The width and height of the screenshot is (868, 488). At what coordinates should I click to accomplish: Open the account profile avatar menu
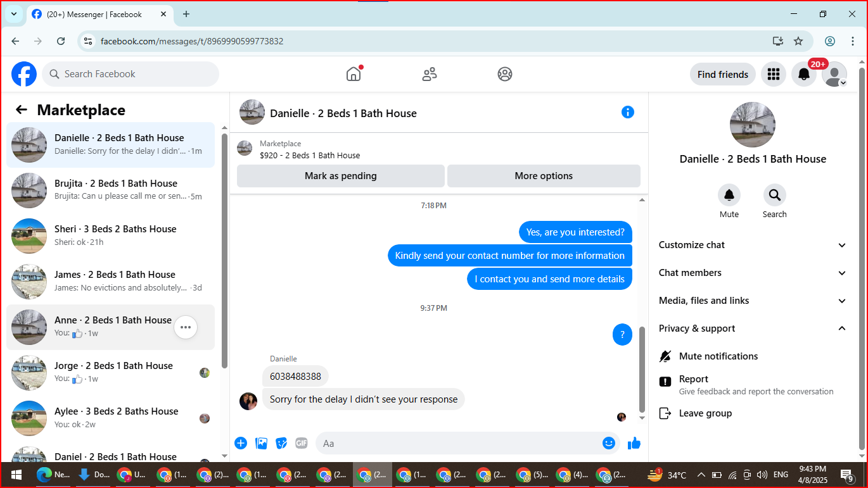[x=834, y=74]
